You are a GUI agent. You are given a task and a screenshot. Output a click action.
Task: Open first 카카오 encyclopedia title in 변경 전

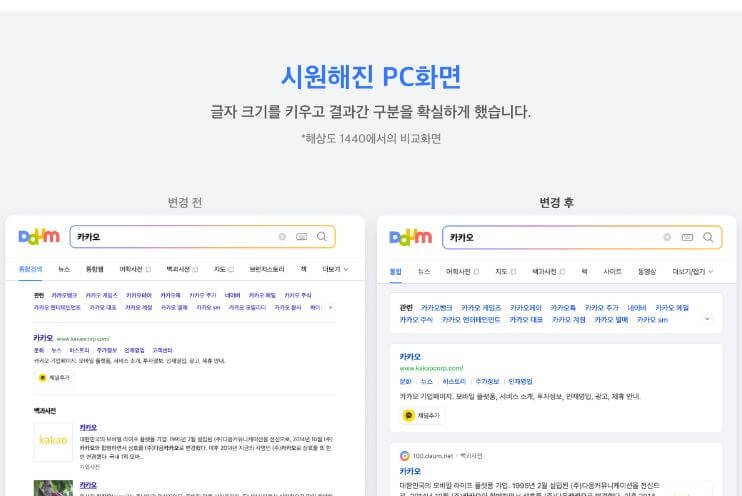[88, 427]
